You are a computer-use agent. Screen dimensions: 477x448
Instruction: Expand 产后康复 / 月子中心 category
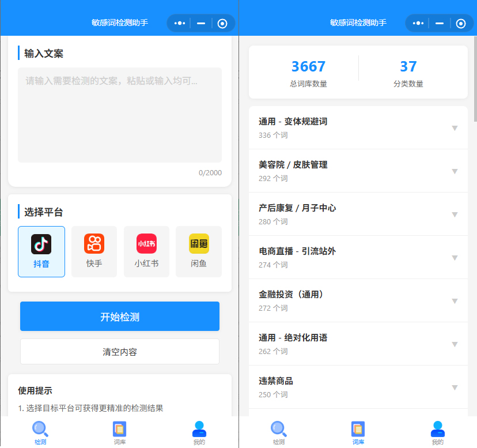[358, 214]
